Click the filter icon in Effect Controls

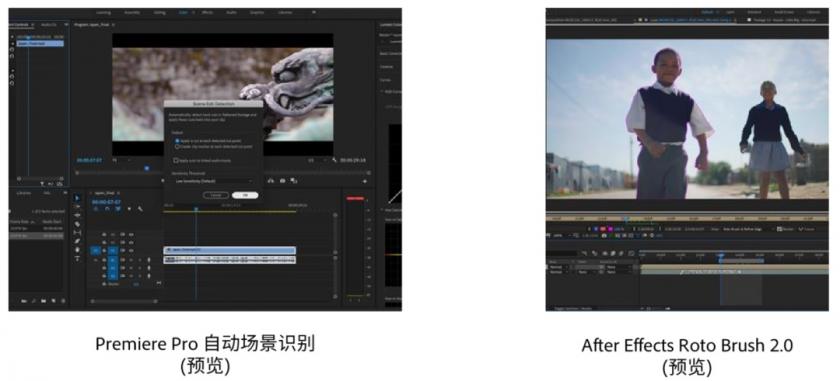point(43,184)
